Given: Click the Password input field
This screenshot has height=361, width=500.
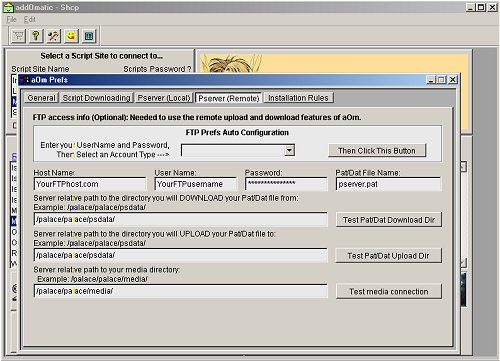Looking at the screenshot, I should tap(286, 184).
